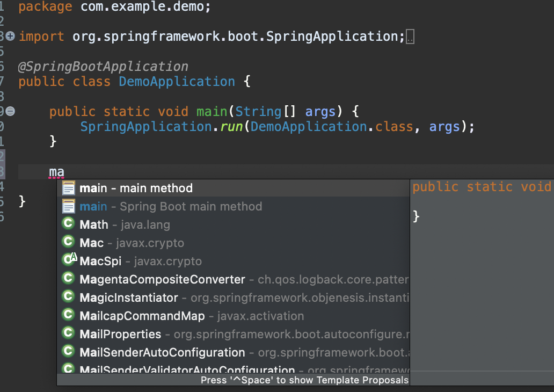This screenshot has height=392, width=554.
Task: Click the class icon beside Mac from javax.crypto
Action: coord(68,242)
